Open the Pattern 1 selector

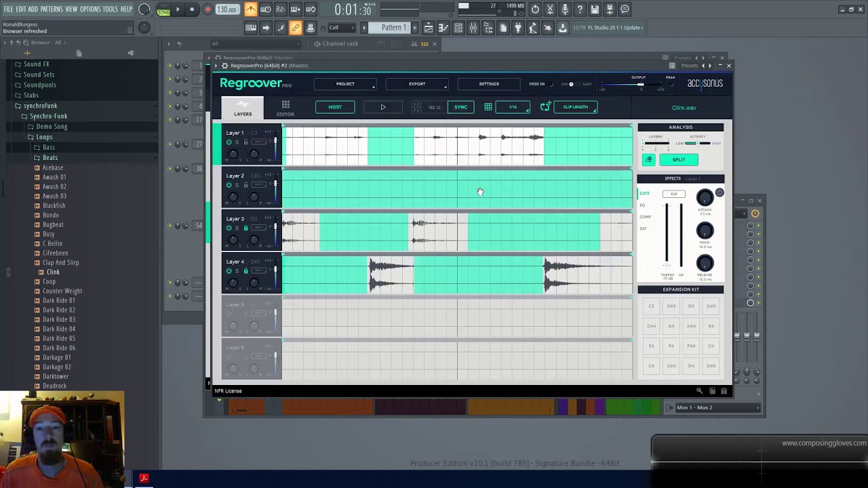point(393,28)
